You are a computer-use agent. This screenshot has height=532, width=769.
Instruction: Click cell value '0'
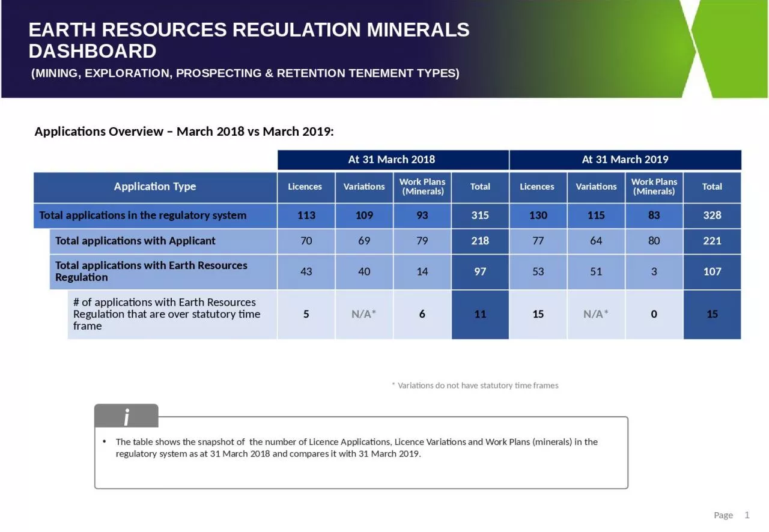(654, 314)
